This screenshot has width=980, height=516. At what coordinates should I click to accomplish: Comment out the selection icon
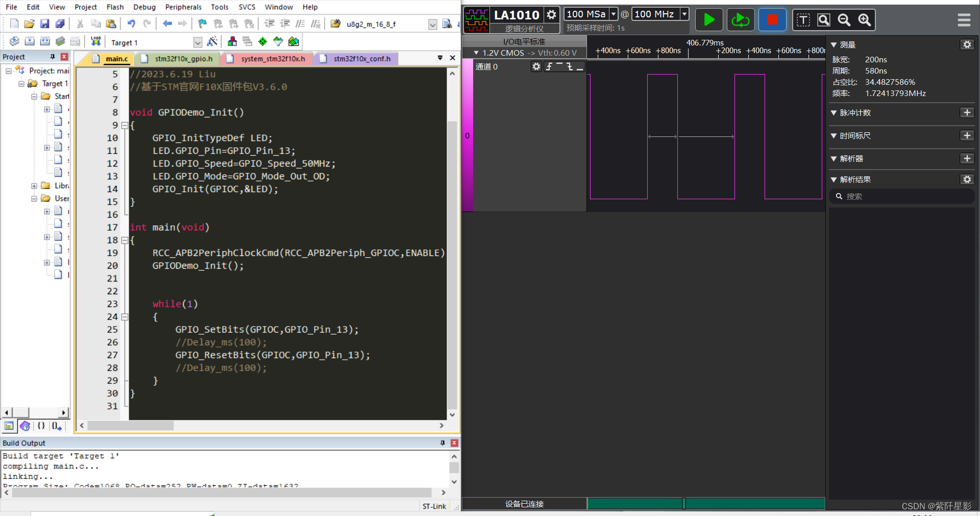click(300, 24)
